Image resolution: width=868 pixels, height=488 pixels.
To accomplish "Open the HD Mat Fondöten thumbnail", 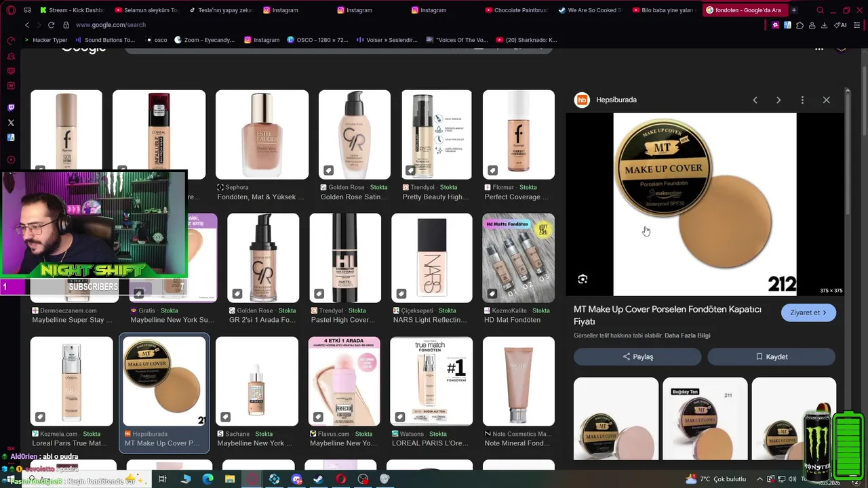I will (x=519, y=258).
